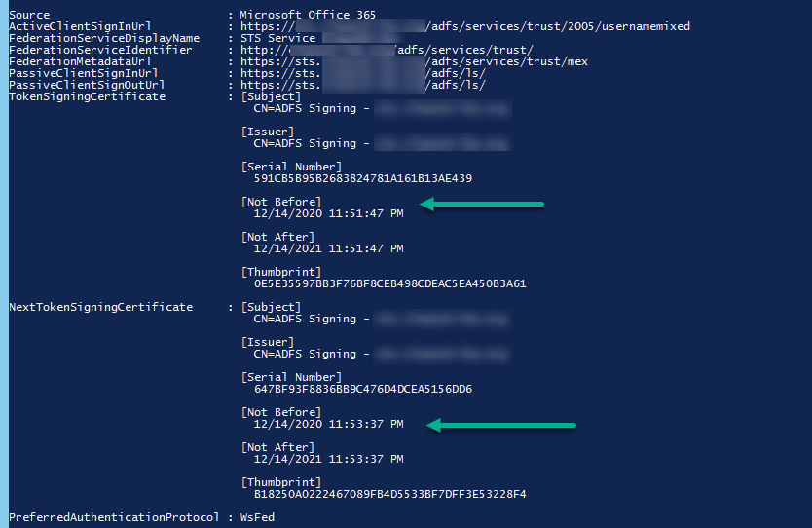Click the 12/14/2020 11:53:37 PM date
Viewport: 812px width, 528px height.
tap(328, 424)
